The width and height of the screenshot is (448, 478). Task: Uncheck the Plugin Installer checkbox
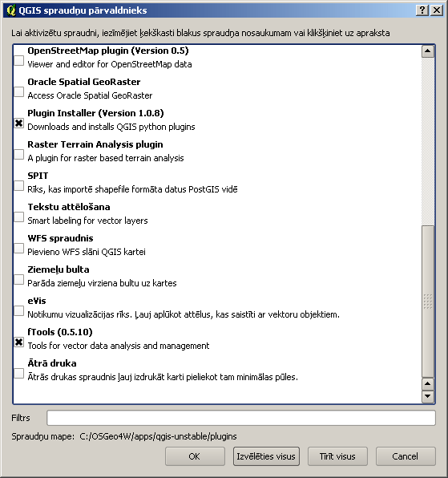(19, 124)
